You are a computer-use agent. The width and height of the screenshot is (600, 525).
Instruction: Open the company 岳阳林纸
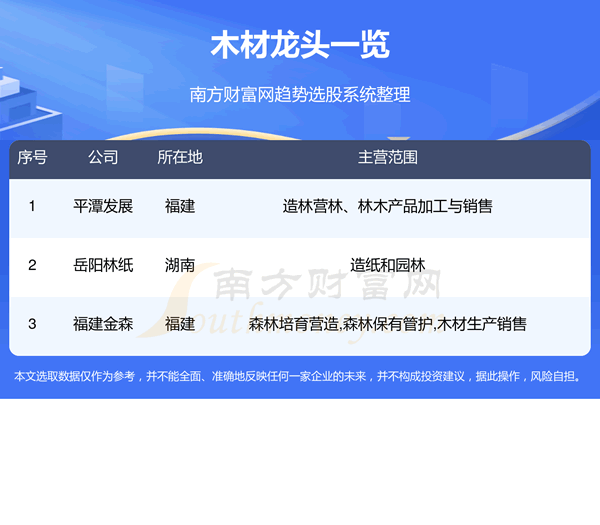103,265
